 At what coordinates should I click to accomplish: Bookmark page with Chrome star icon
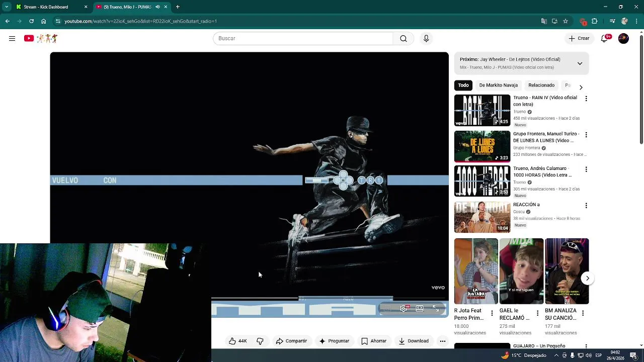[566, 21]
